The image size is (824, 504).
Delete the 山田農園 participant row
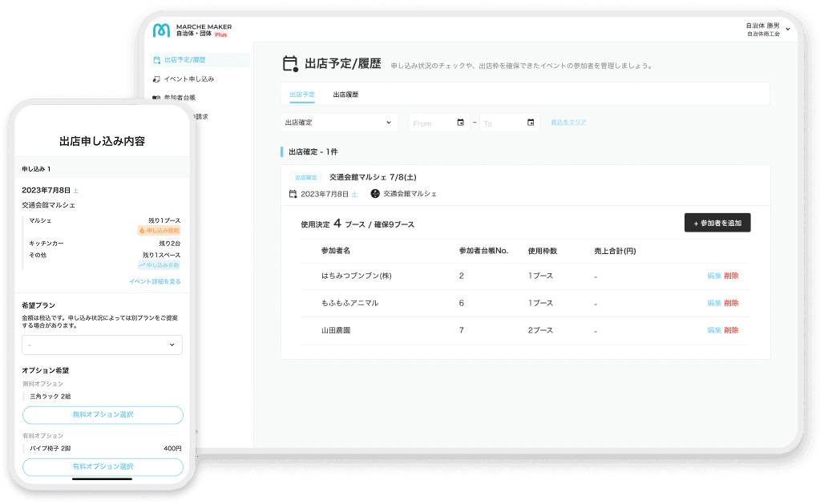pyautogui.click(x=731, y=330)
